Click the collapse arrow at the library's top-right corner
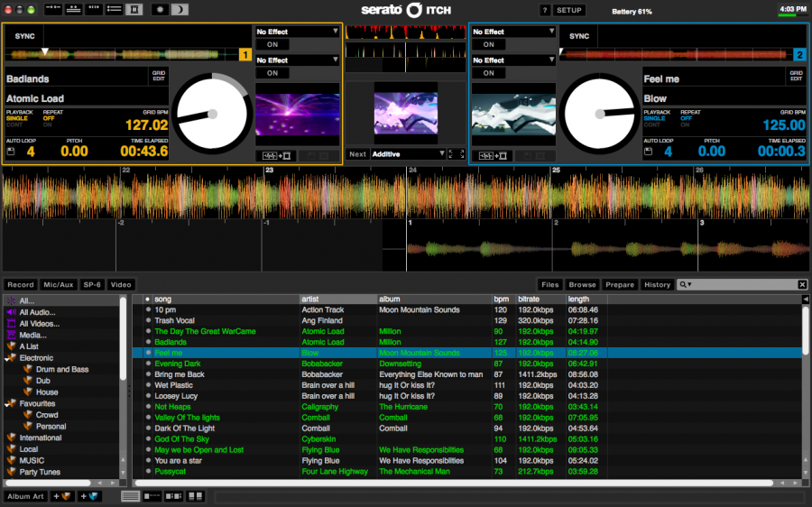 806,299
